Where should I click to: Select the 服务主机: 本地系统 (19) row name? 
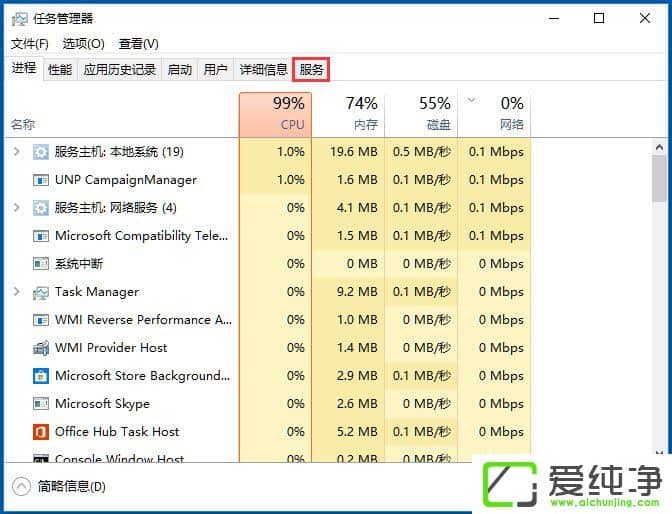point(119,152)
